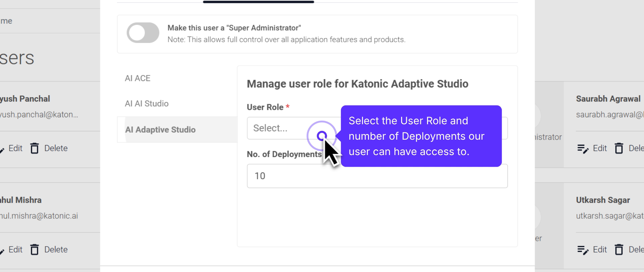The width and height of the screenshot is (644, 272).
Task: Click Saurabh Agrawal's user name
Action: [x=608, y=99]
